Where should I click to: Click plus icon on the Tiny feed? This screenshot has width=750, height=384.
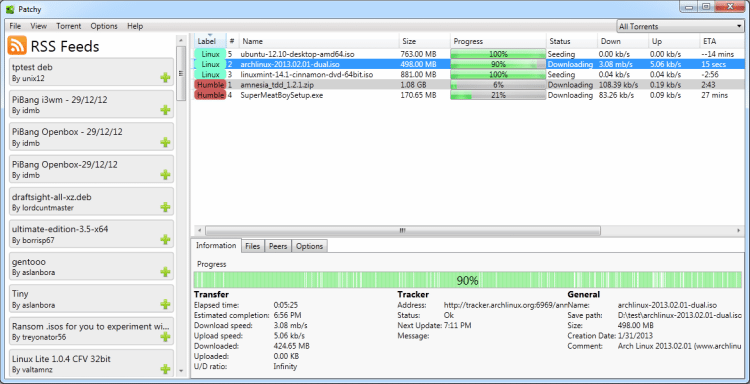[x=165, y=304]
